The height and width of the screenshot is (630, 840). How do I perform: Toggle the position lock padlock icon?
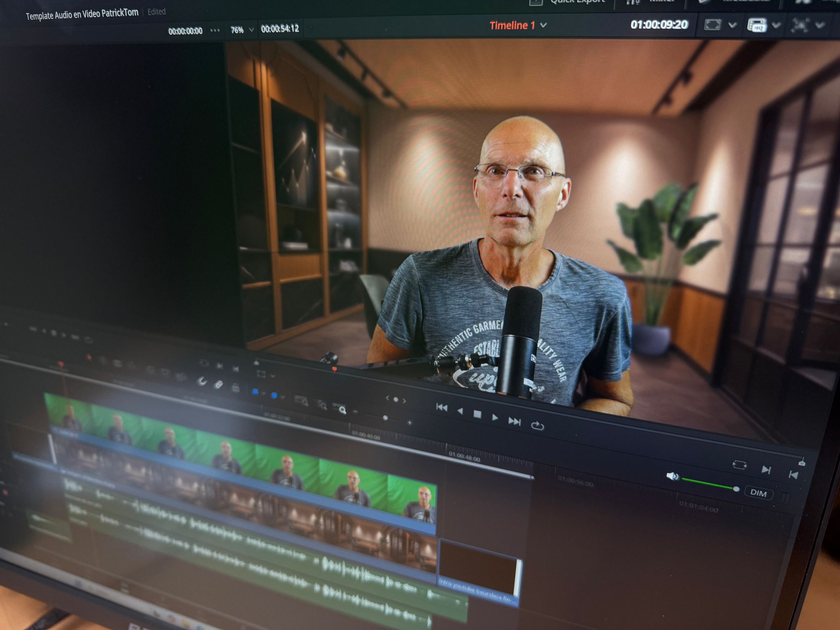pyautogui.click(x=235, y=388)
